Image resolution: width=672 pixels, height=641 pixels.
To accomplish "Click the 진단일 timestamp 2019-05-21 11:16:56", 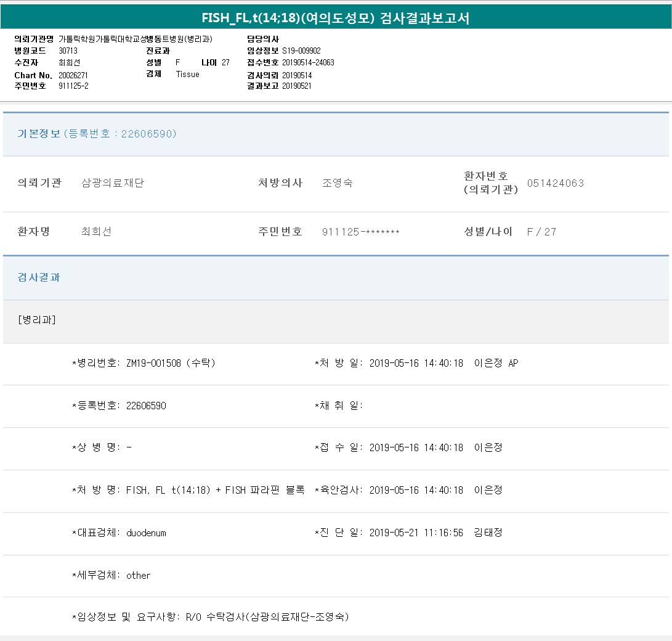I will pos(416,533).
